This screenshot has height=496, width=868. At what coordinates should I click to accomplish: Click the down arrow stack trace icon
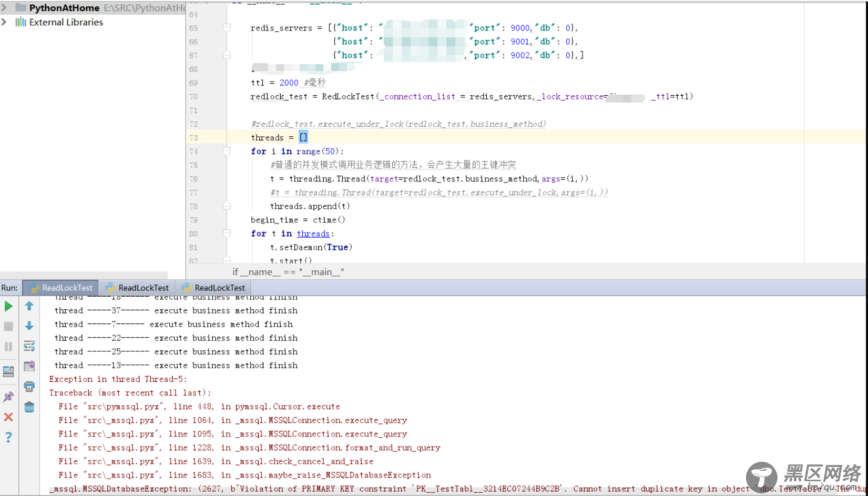pyautogui.click(x=29, y=326)
